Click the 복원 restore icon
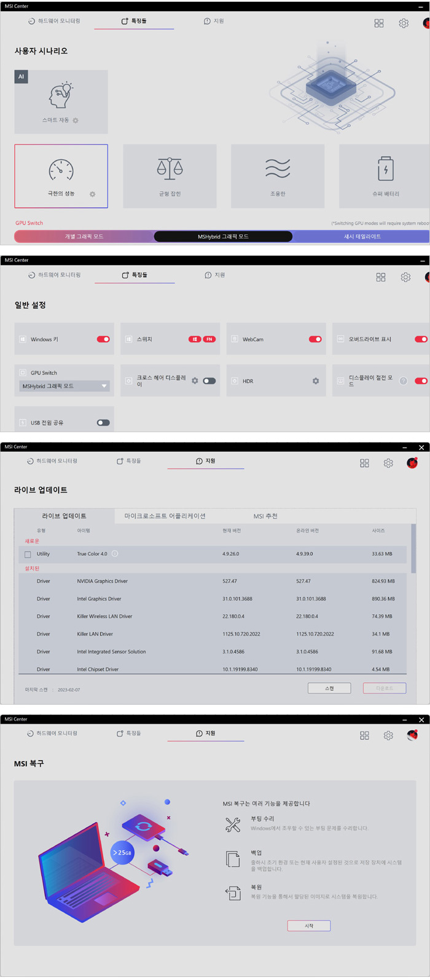Screen dimensions: 430x980 pos(233,893)
